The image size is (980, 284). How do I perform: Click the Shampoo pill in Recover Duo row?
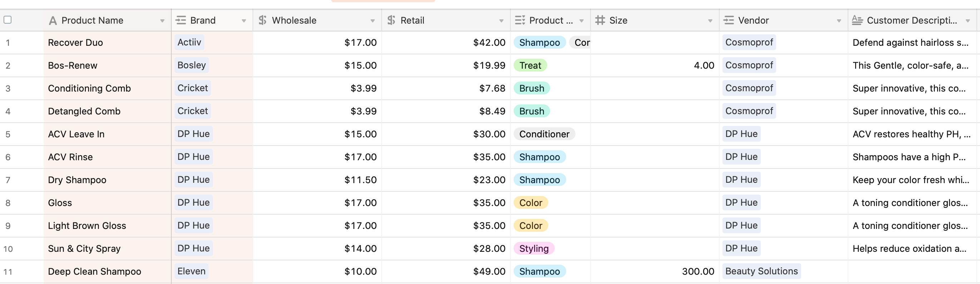[x=539, y=43]
